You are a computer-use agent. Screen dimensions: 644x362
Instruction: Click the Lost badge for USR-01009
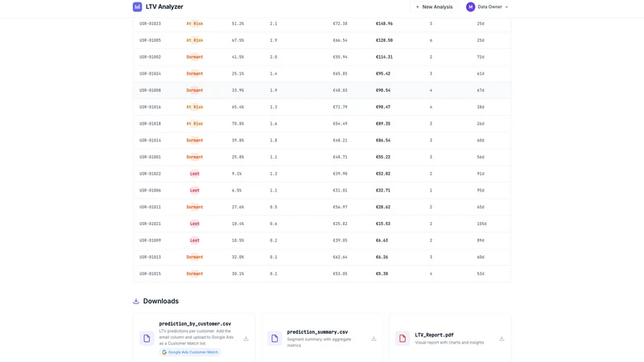[x=195, y=241]
